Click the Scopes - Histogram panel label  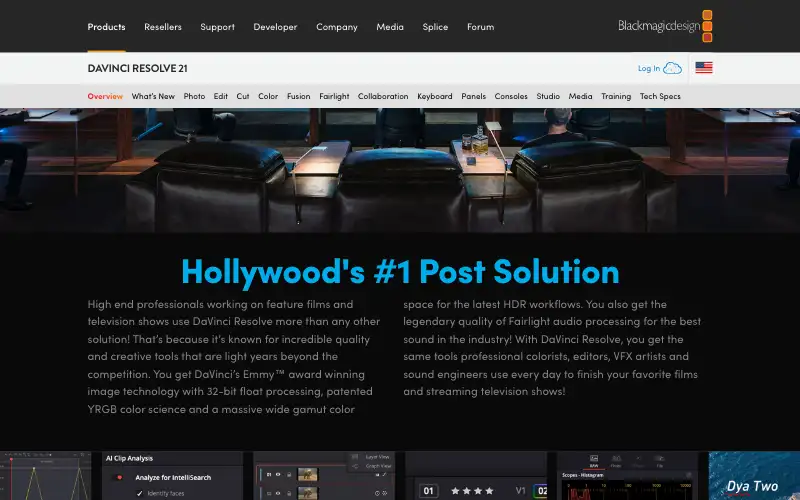[x=583, y=475]
